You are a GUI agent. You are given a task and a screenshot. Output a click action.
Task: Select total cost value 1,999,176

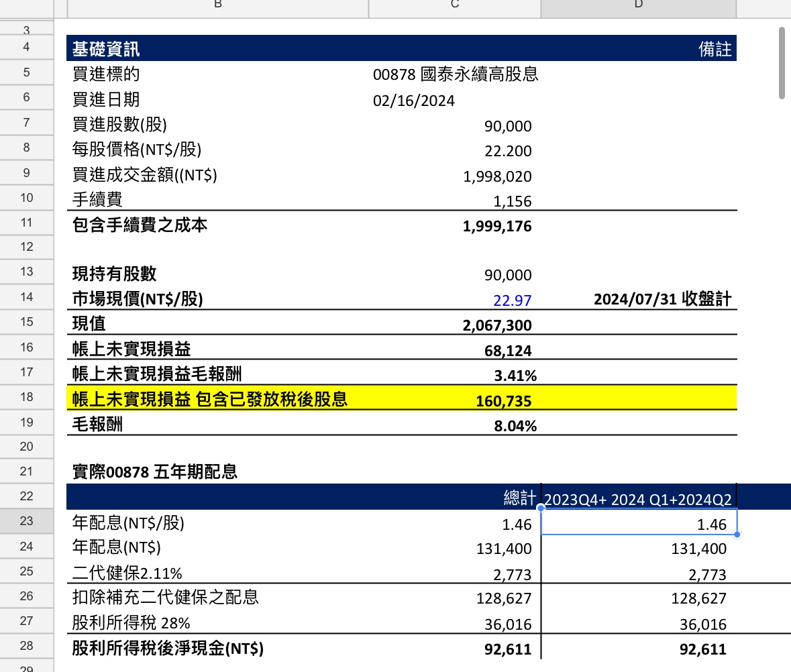pos(497,226)
